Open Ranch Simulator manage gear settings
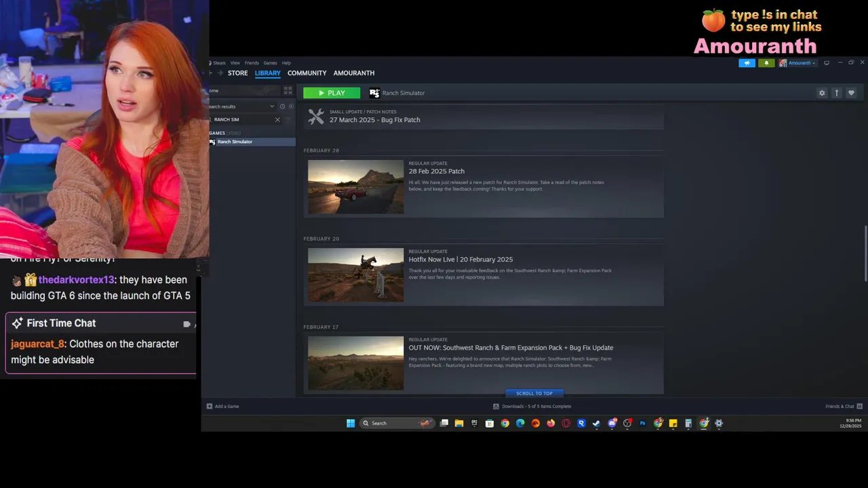 822,93
